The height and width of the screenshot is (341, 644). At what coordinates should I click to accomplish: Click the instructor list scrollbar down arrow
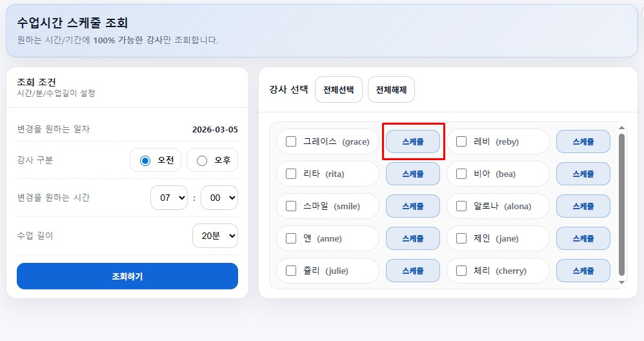tap(621, 282)
